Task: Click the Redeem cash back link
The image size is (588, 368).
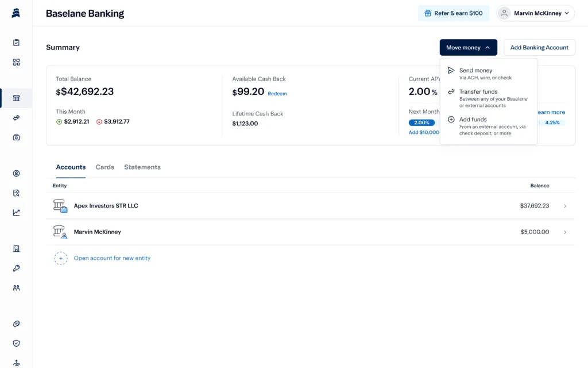Action: pyautogui.click(x=277, y=94)
